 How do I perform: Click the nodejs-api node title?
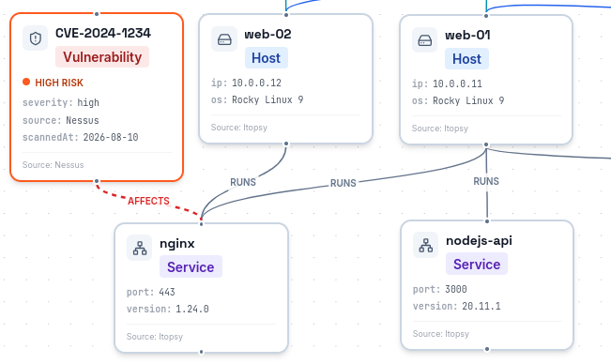479,240
